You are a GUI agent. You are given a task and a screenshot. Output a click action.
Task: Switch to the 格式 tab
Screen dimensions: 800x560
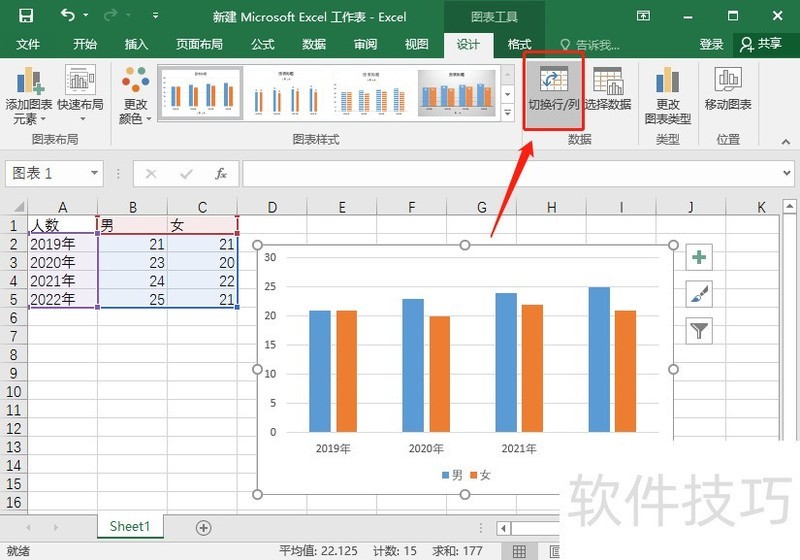tap(519, 44)
